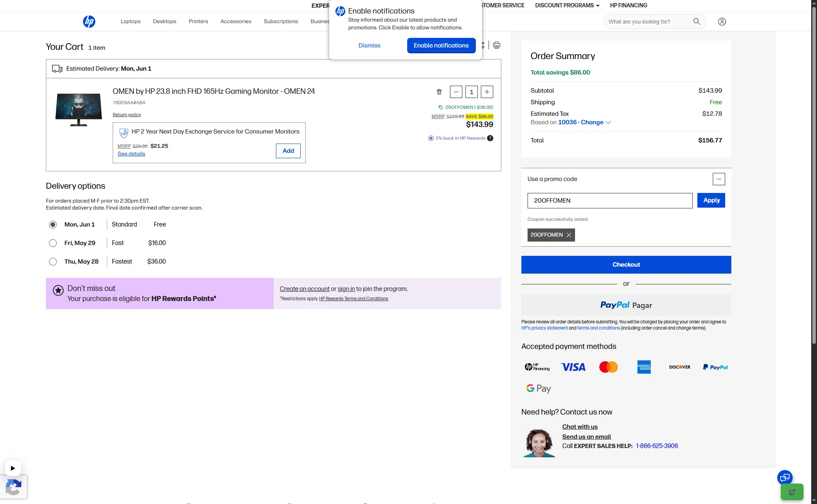Add the 2 Year Exchange Service

tap(288, 151)
